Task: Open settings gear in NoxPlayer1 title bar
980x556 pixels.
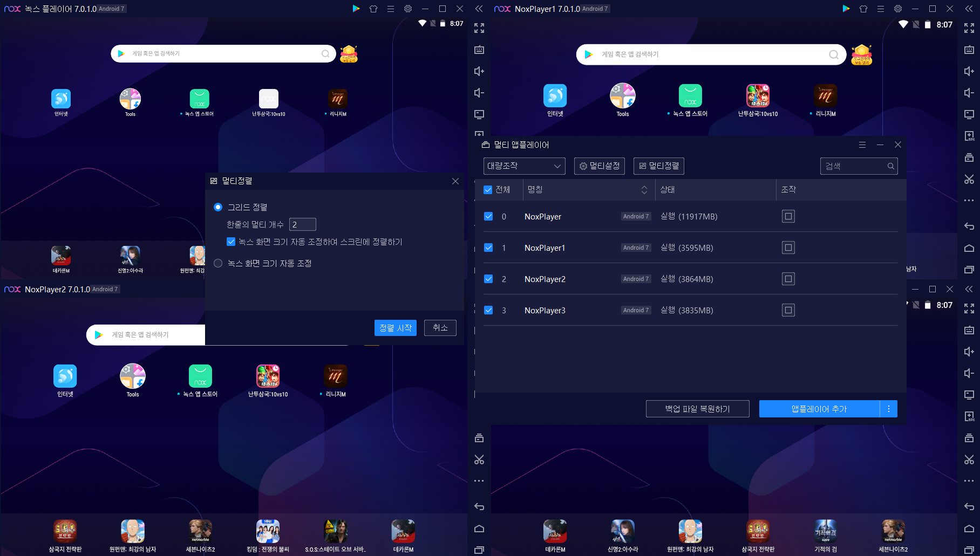Action: [x=898, y=9]
